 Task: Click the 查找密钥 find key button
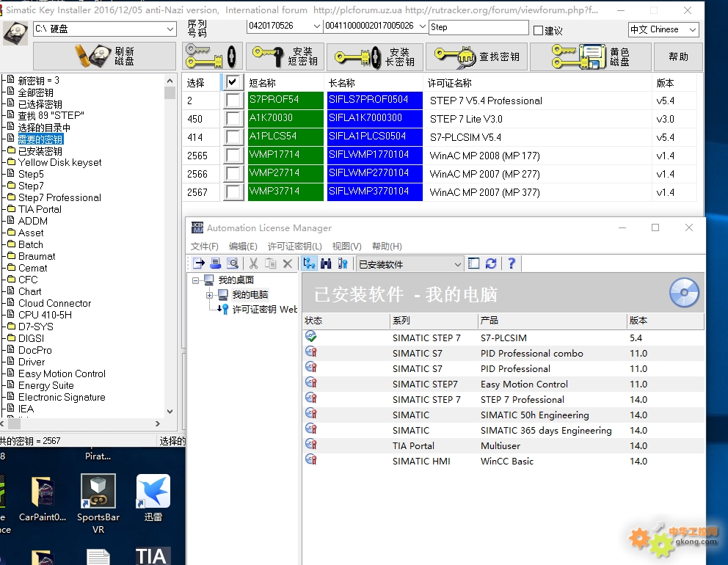[x=476, y=56]
